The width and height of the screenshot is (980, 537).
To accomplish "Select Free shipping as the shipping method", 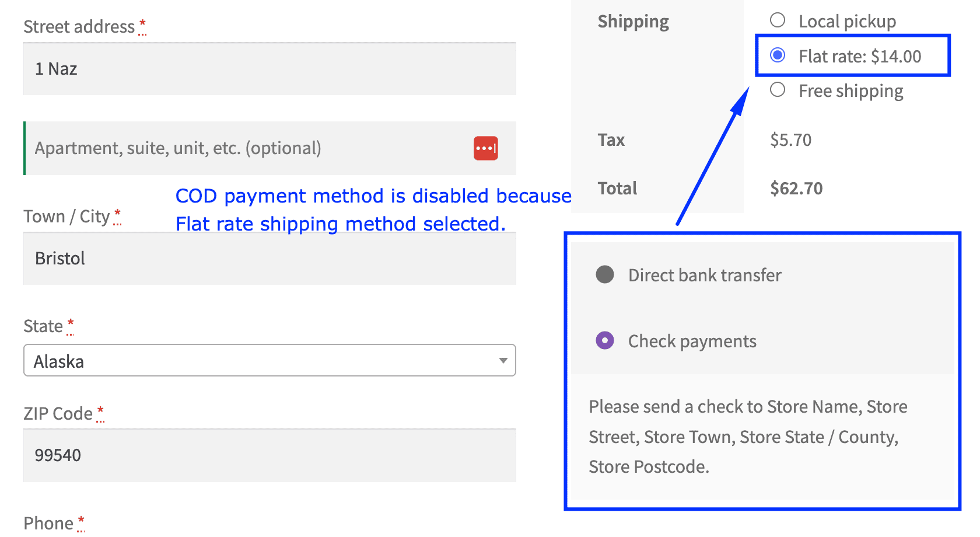I will (778, 89).
